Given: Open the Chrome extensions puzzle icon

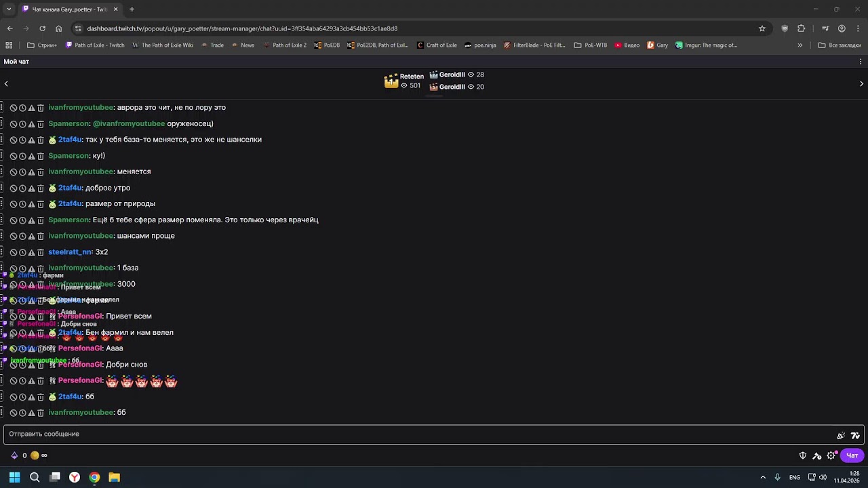Looking at the screenshot, I should 801,28.
